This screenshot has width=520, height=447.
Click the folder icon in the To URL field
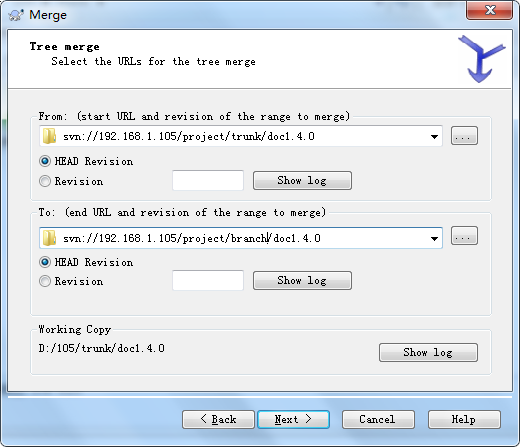coord(49,238)
